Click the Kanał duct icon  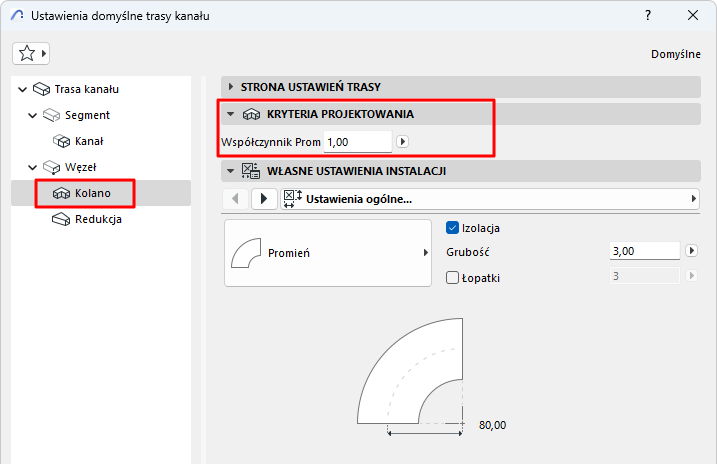click(x=61, y=141)
